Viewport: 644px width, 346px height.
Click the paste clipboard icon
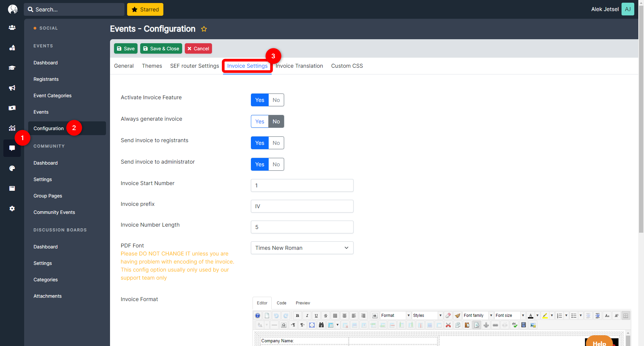(x=467, y=325)
